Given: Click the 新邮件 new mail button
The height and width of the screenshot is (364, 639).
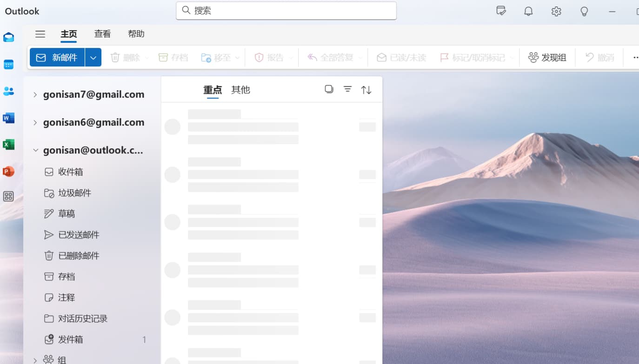Looking at the screenshot, I should click(x=57, y=58).
